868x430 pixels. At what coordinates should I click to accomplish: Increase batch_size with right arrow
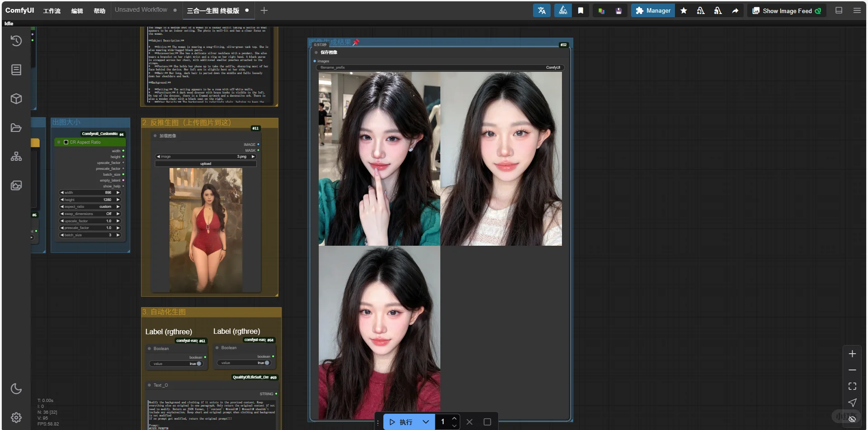118,235
